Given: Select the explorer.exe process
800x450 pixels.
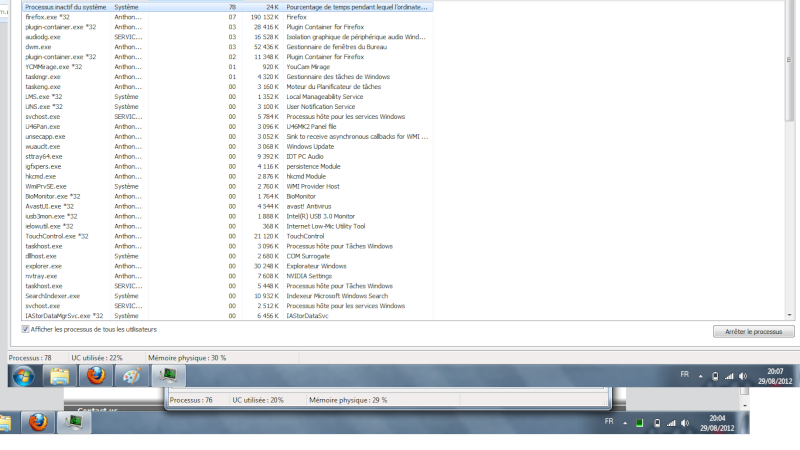Looking at the screenshot, I should click(x=228, y=266).
